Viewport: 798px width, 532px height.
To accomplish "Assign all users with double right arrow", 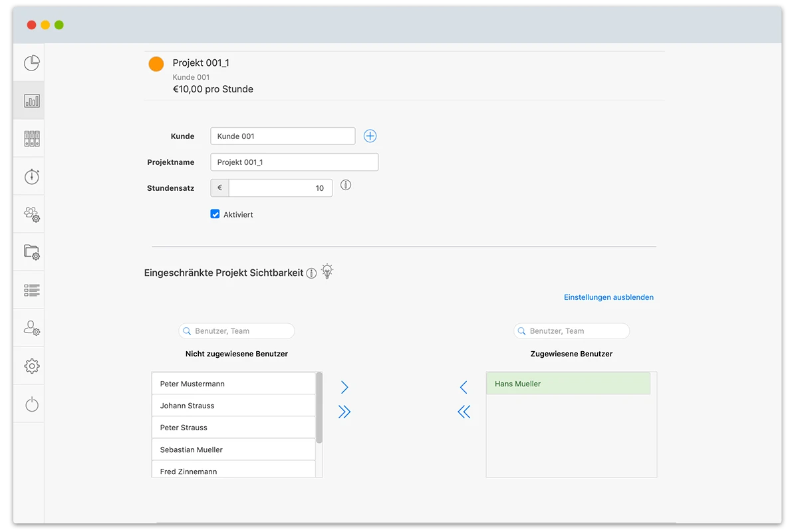I will pos(344,412).
